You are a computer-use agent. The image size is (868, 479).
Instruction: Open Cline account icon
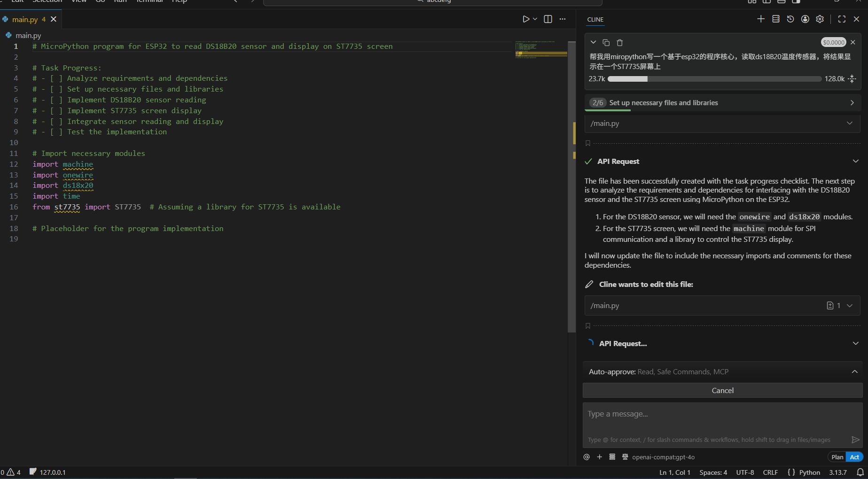[x=805, y=19]
